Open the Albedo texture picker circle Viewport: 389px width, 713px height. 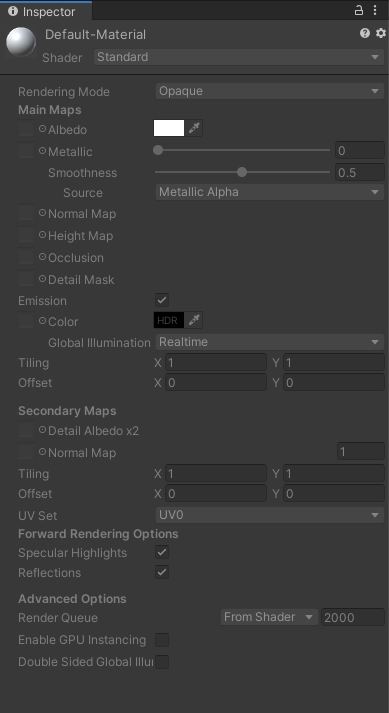click(42, 129)
